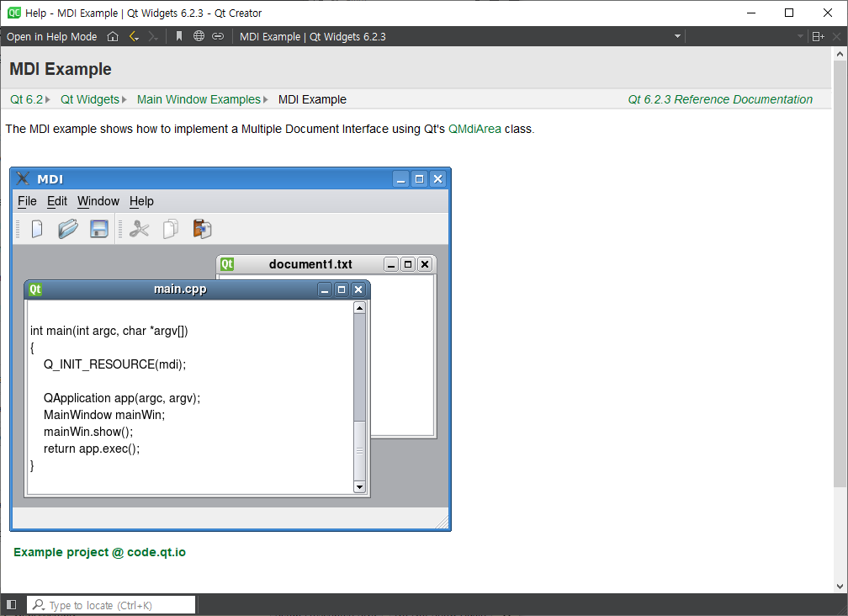Click the vertical page scrollbar thumb
The width and height of the screenshot is (848, 616).
point(840,273)
